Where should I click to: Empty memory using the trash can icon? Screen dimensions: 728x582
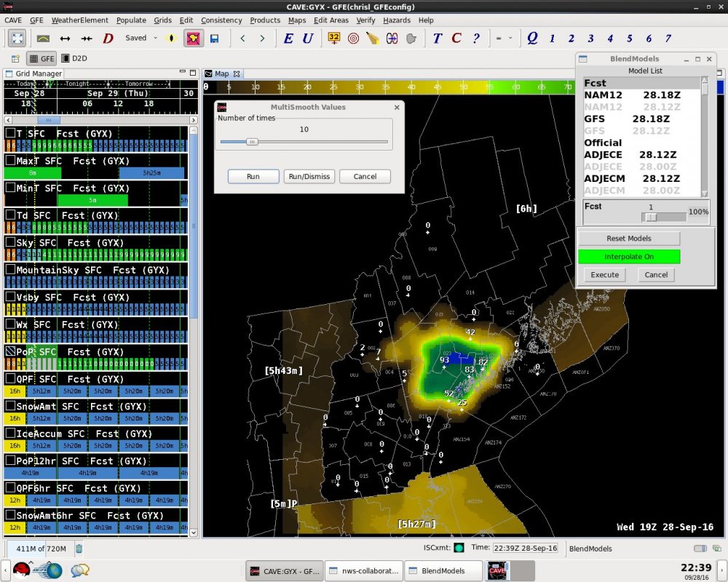click(x=79, y=549)
